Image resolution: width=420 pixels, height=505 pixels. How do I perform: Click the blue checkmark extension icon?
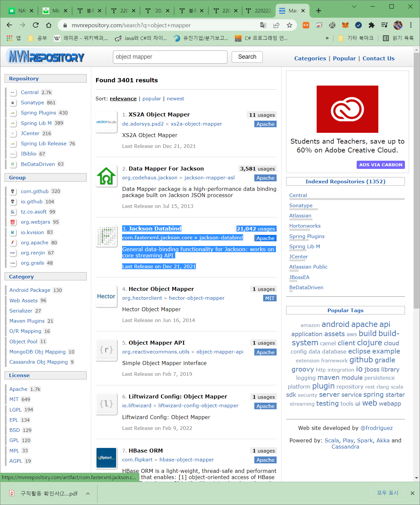pyautogui.click(x=358, y=25)
